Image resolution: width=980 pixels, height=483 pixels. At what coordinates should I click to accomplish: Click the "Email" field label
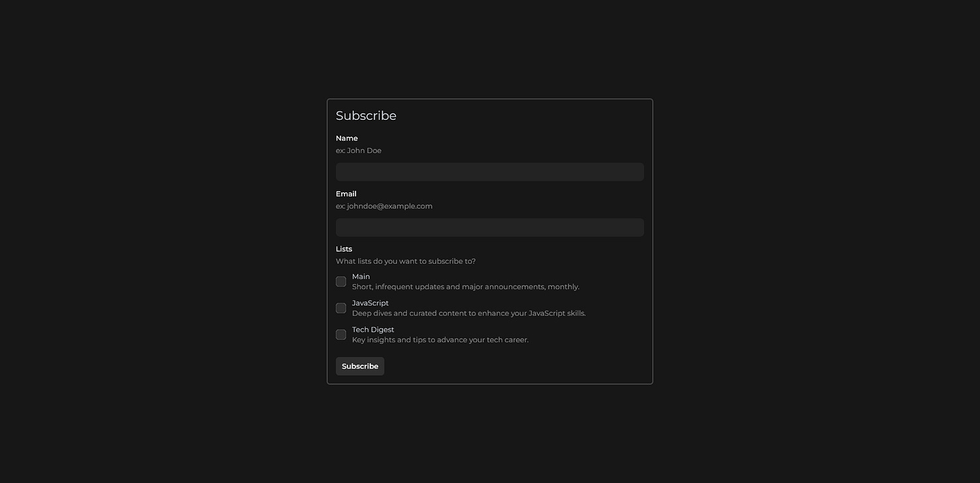coord(346,194)
